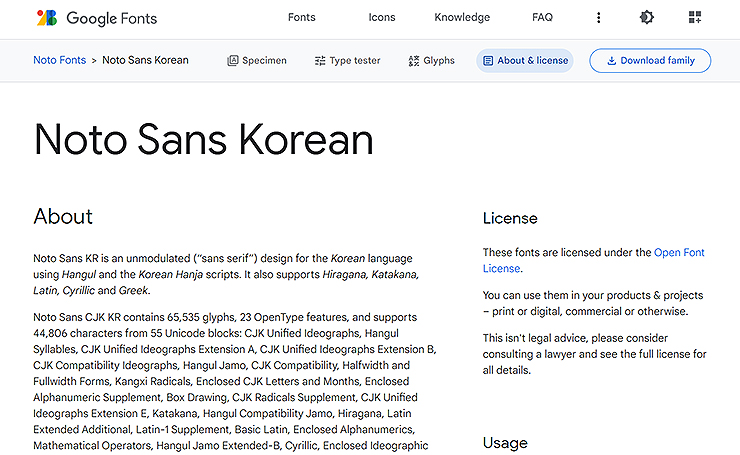
Task: Select the About & license tab
Action: pyautogui.click(x=525, y=60)
